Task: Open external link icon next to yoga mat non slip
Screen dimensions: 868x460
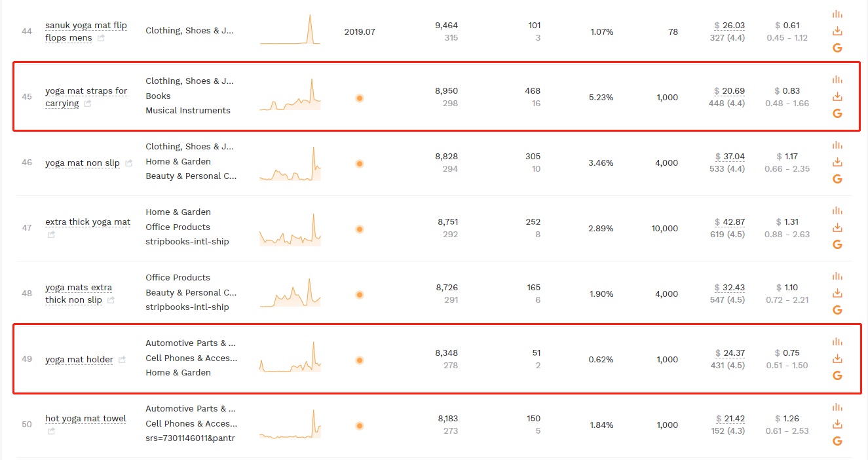Action: click(x=129, y=163)
